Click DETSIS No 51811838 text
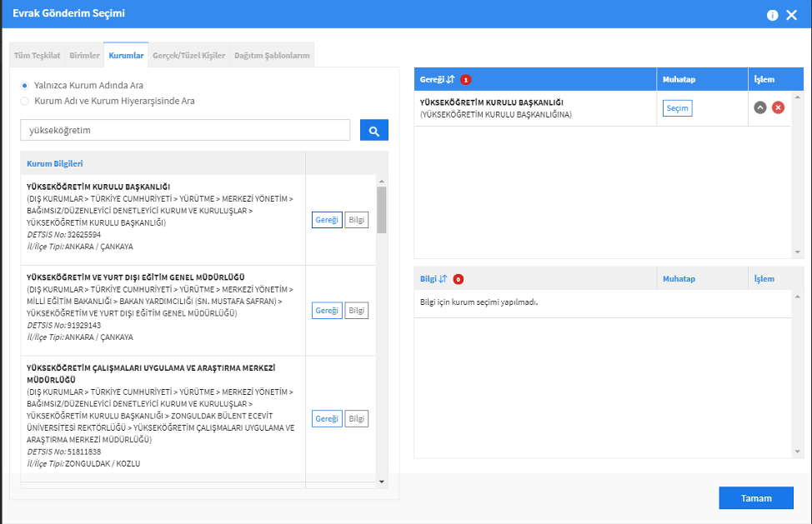The image size is (812, 524). [x=64, y=452]
